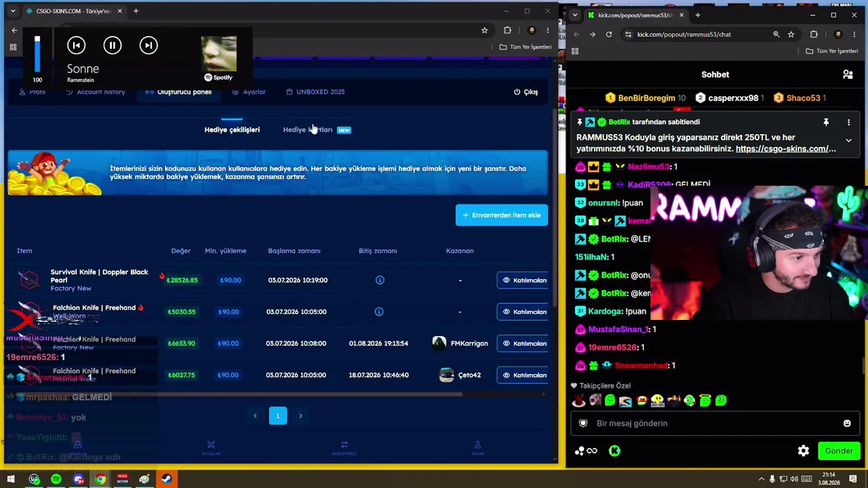Skip to previous track in media overlay
868x488 pixels.
point(76,45)
